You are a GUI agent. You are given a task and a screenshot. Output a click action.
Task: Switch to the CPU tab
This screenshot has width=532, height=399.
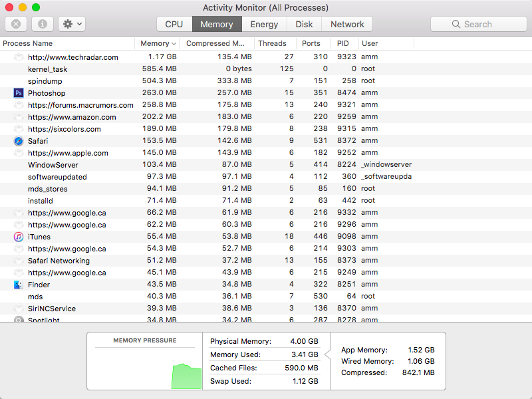[174, 24]
